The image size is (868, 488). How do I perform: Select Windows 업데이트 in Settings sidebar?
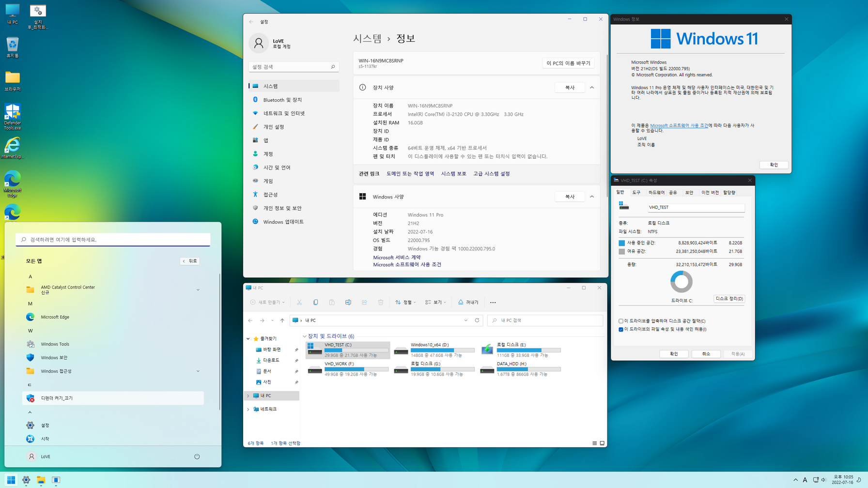click(x=294, y=222)
